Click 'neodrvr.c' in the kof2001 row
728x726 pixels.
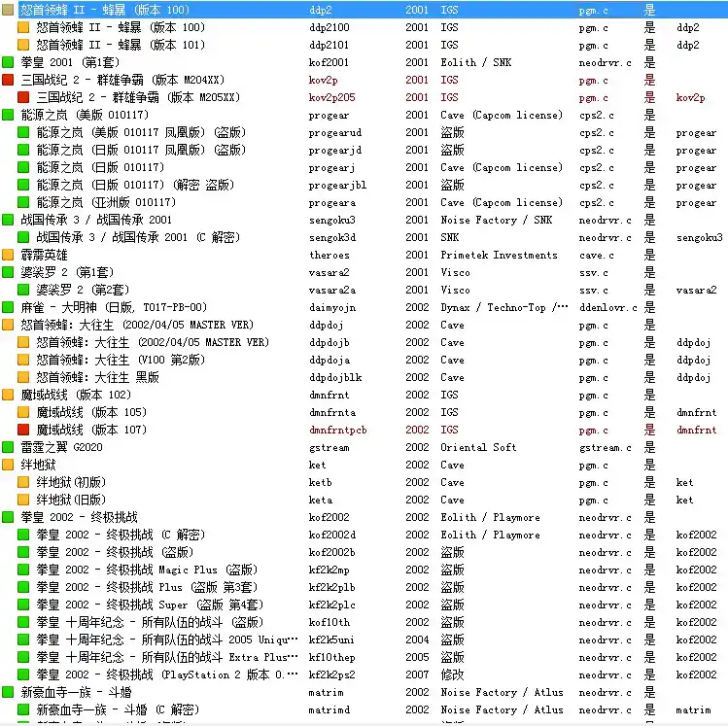point(605,62)
